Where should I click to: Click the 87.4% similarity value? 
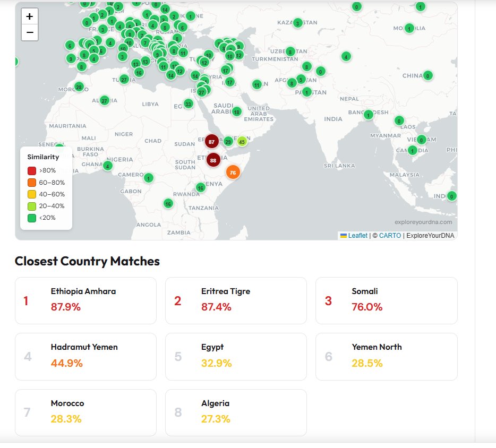point(216,307)
